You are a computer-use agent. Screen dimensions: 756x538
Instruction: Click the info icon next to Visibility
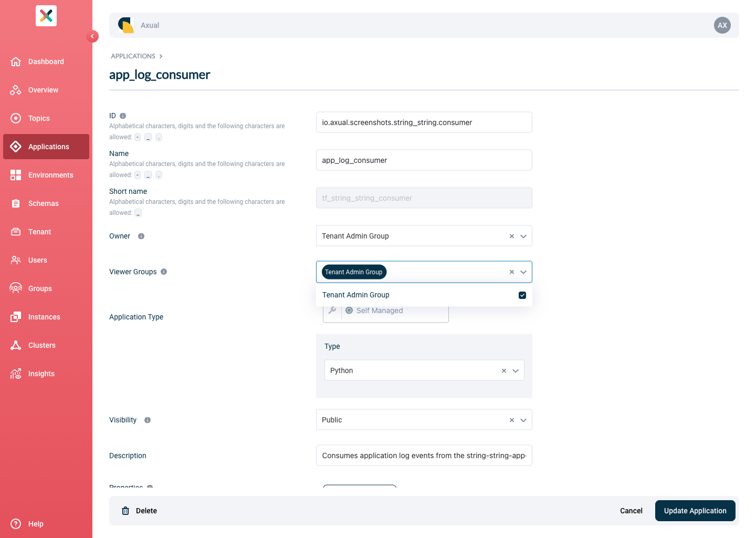[x=148, y=420]
